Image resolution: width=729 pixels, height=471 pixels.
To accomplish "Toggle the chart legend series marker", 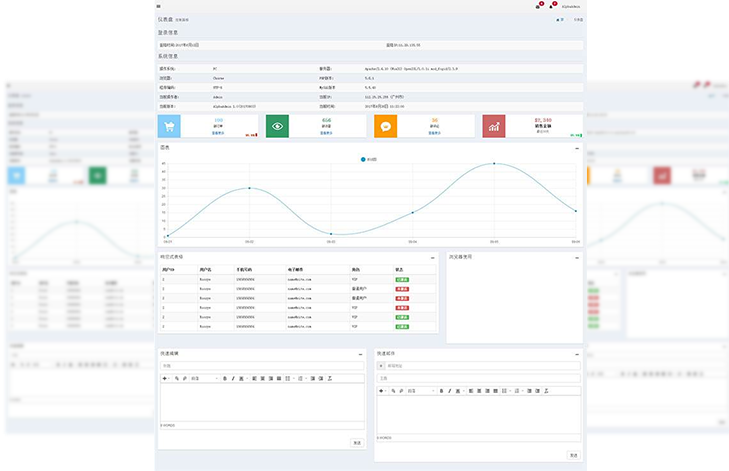I will [363, 159].
